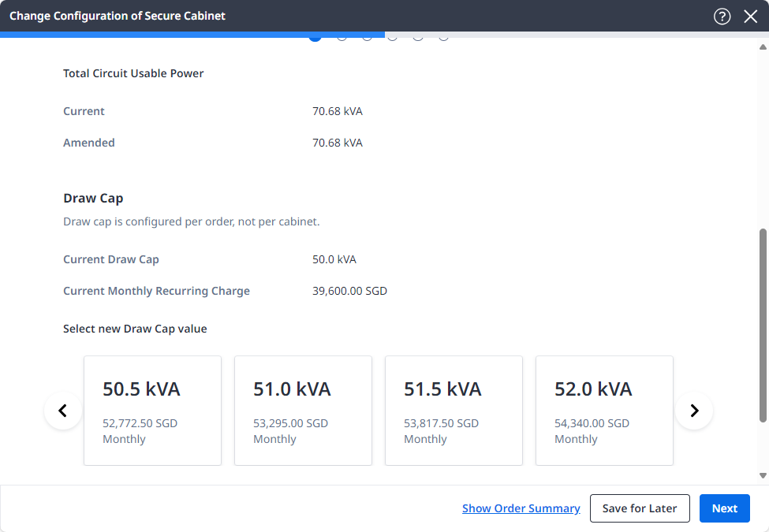Show previous Draw Cap options with left arrow
Viewport: 769px width, 532px height.
63,411
